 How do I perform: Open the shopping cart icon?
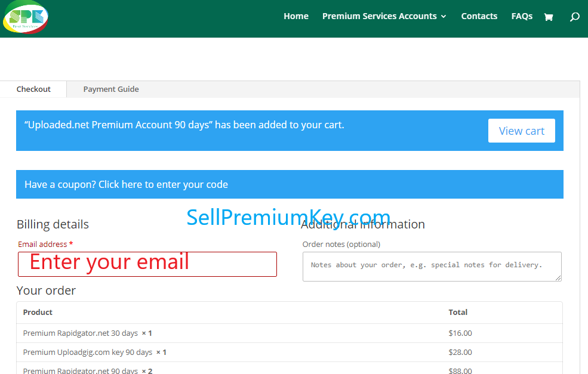549,16
